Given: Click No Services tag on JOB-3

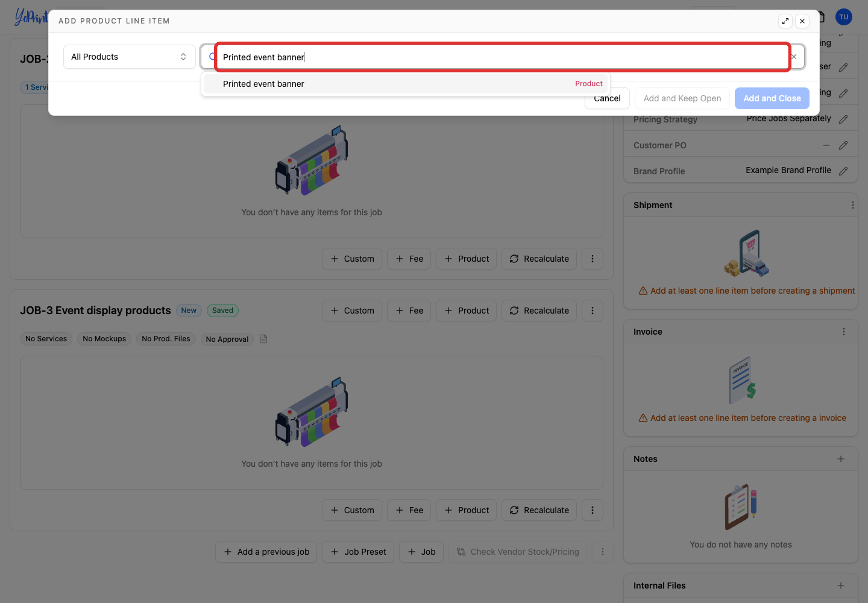Looking at the screenshot, I should coord(46,339).
